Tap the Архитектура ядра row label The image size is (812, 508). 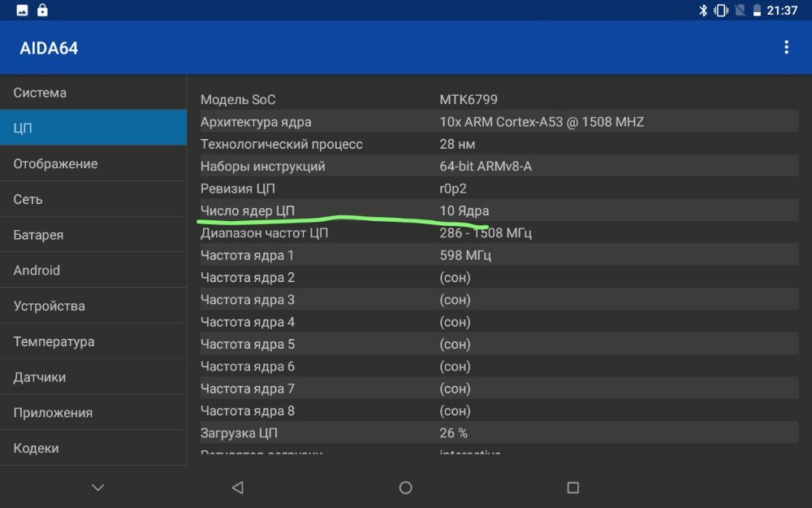click(256, 122)
